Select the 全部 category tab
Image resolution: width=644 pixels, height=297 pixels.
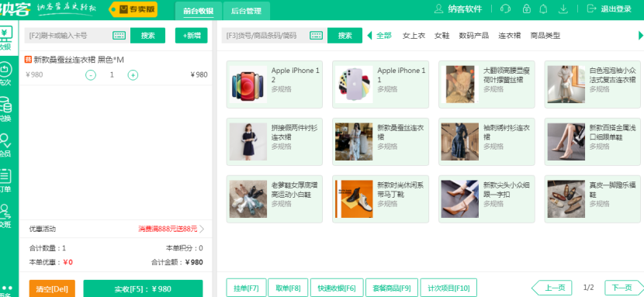[x=384, y=35]
